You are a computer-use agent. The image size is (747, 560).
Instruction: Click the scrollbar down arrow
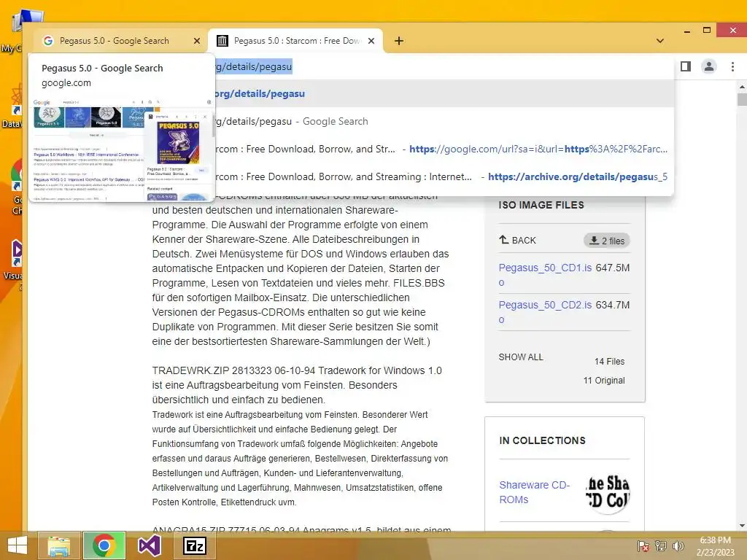click(x=742, y=526)
